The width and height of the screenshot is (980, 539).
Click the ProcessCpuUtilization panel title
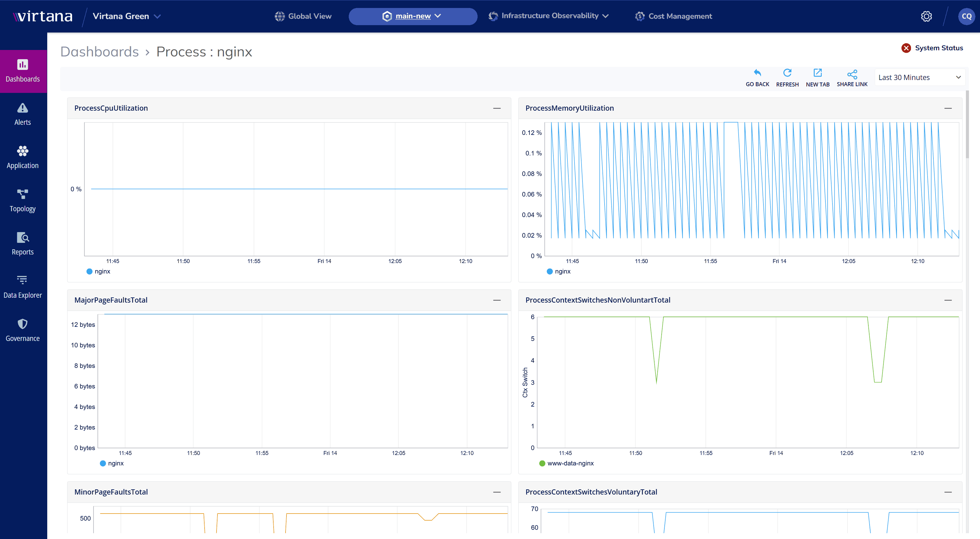(111, 108)
